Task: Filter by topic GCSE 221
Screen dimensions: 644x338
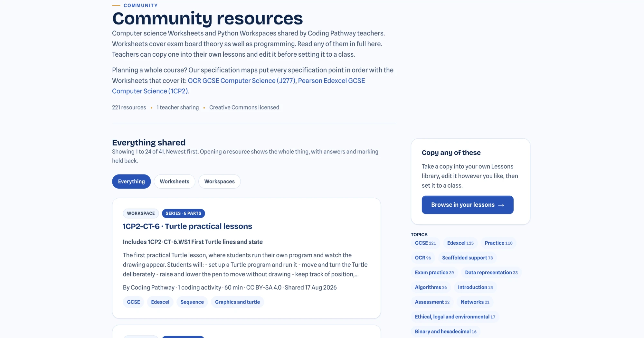Action: [425, 243]
